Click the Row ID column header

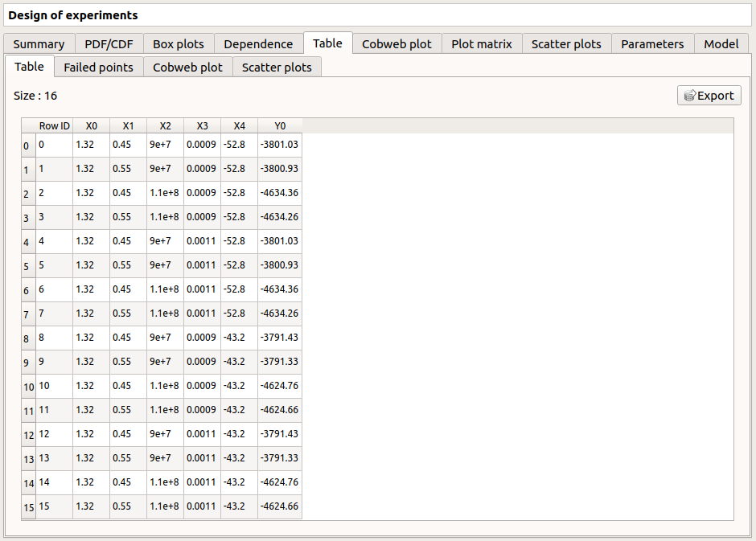tap(55, 126)
